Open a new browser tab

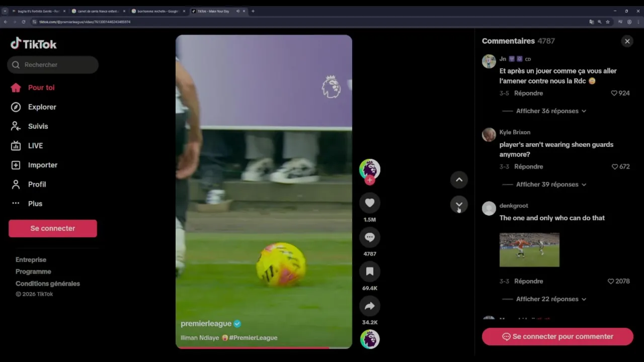pos(253,11)
